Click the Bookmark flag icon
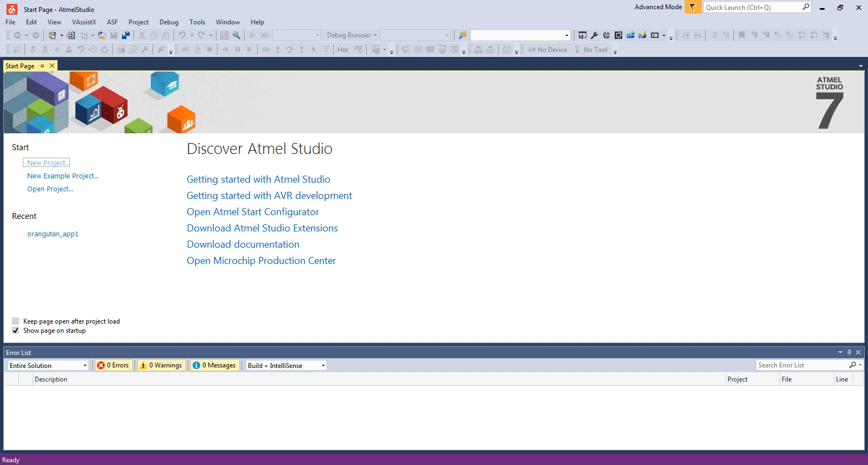Image resolution: width=868 pixels, height=465 pixels. (x=742, y=35)
